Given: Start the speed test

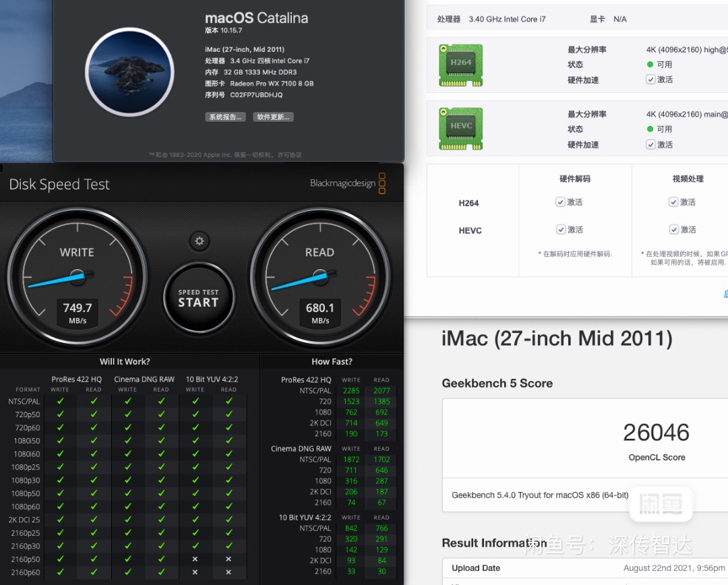Looking at the screenshot, I should (199, 298).
